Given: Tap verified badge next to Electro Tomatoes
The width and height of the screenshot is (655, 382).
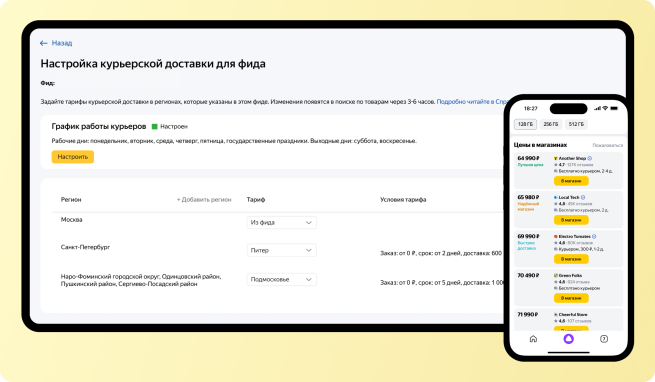Looking at the screenshot, I should 594,237.
